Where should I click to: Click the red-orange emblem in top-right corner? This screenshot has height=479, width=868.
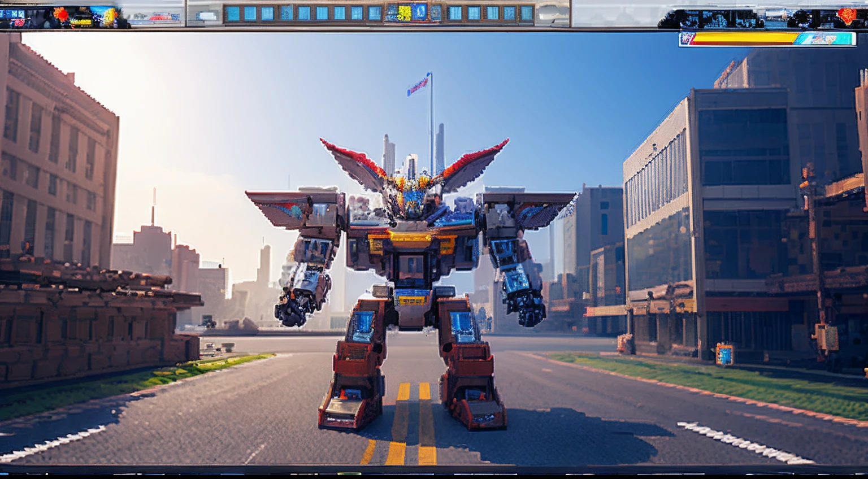click(847, 15)
